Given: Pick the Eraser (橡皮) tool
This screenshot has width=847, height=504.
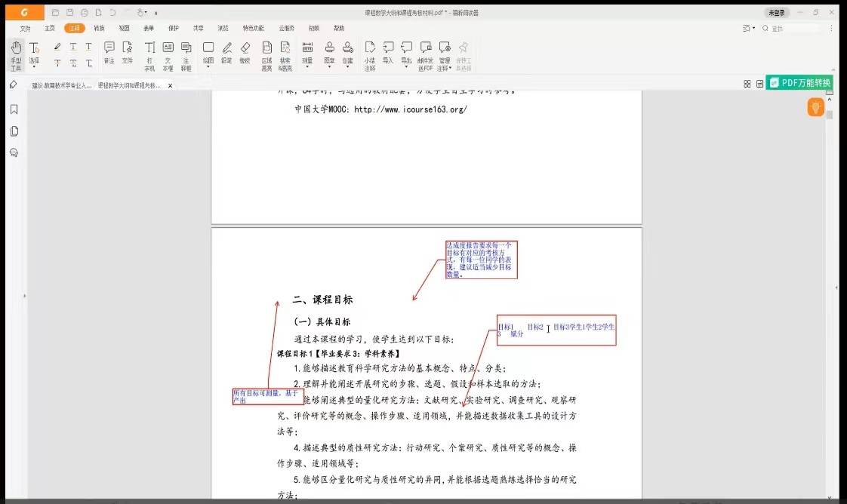Looking at the screenshot, I should pos(245,54).
